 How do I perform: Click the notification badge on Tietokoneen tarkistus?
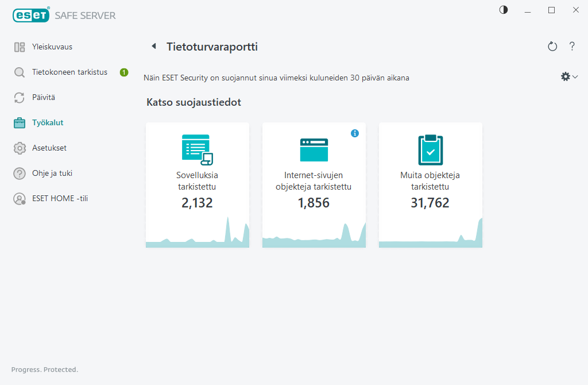click(123, 72)
